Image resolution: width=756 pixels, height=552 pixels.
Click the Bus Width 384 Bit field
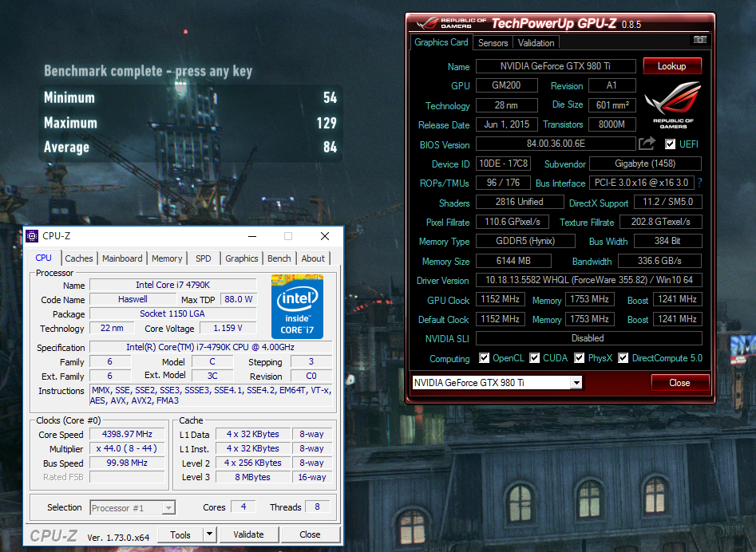(667, 241)
